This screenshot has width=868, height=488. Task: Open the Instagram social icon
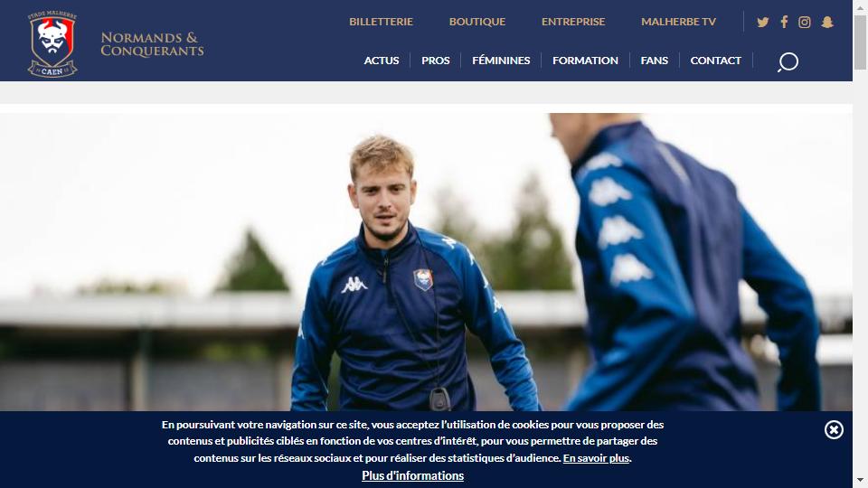coord(805,22)
